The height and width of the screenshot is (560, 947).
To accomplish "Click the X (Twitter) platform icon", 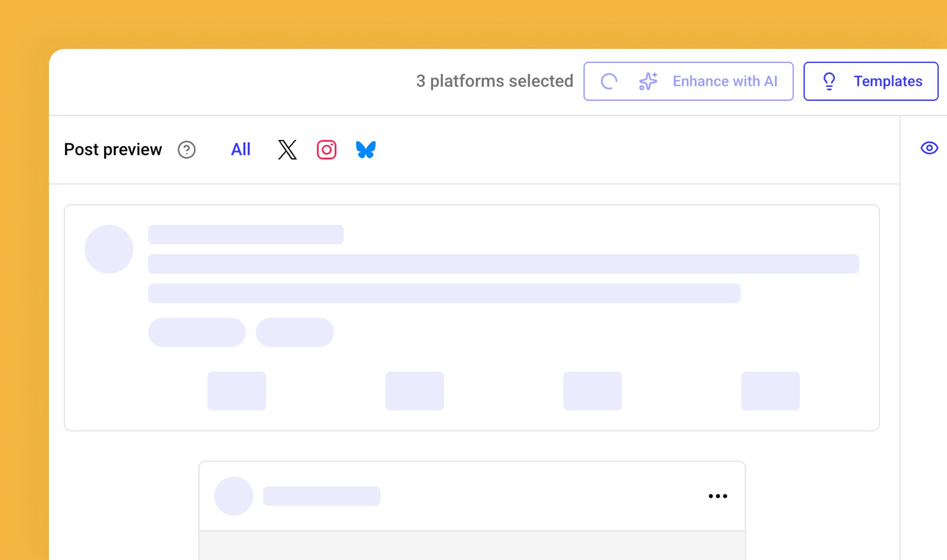I will coord(287,150).
